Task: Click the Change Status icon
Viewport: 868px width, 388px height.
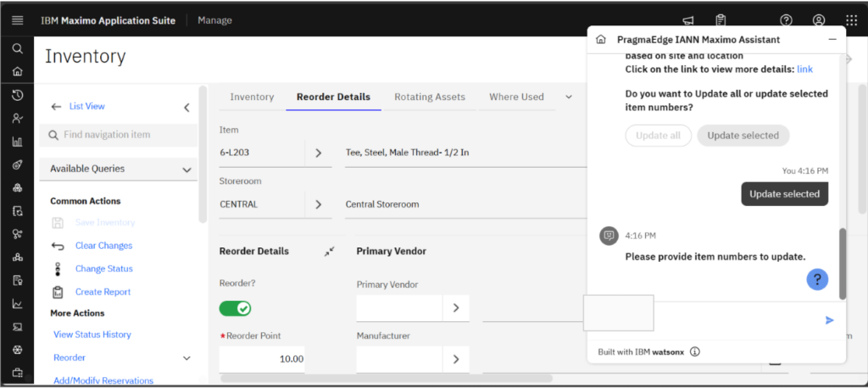Action: (58, 269)
